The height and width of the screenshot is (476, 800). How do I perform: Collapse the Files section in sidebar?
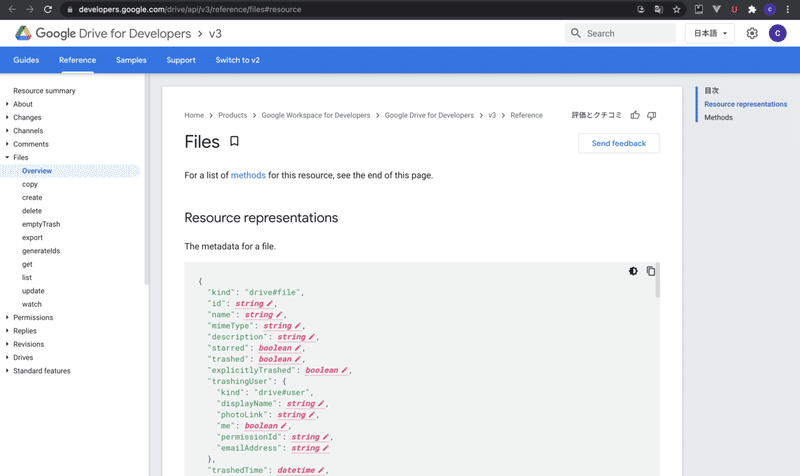7,157
